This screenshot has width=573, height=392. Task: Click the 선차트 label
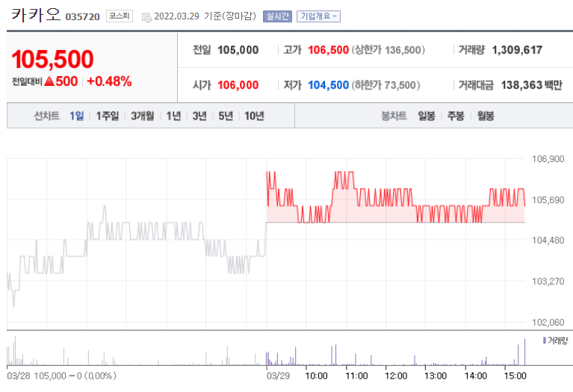[47, 116]
